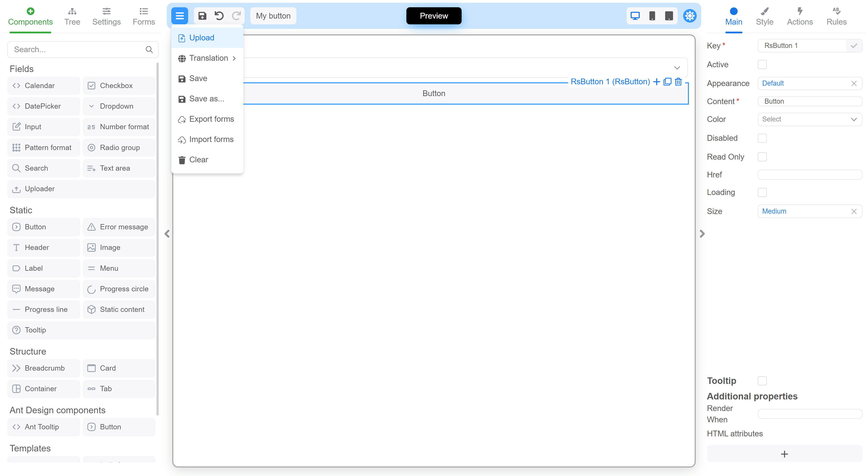868x476 pixels.
Task: Click the floppy-disk save icon in toolbar
Action: pos(202,16)
